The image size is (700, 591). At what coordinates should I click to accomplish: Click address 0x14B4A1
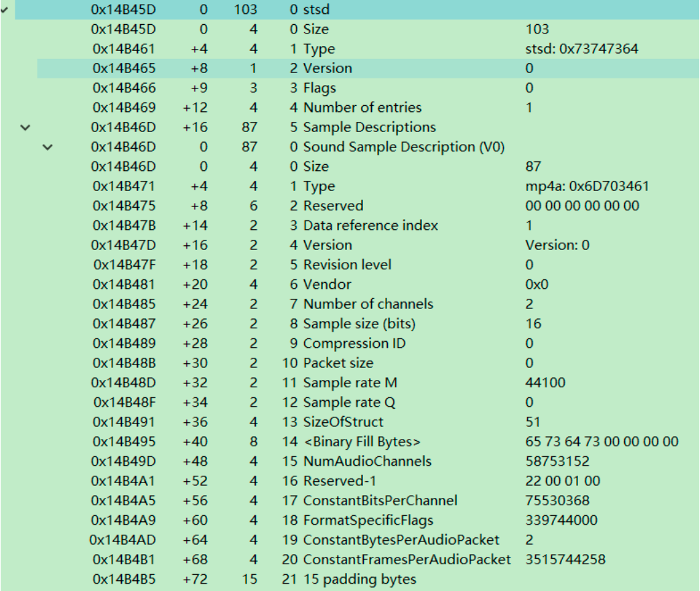tap(124, 481)
